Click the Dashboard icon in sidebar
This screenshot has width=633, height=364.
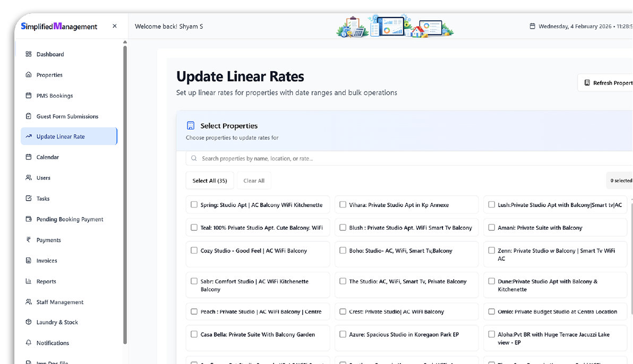(x=29, y=54)
